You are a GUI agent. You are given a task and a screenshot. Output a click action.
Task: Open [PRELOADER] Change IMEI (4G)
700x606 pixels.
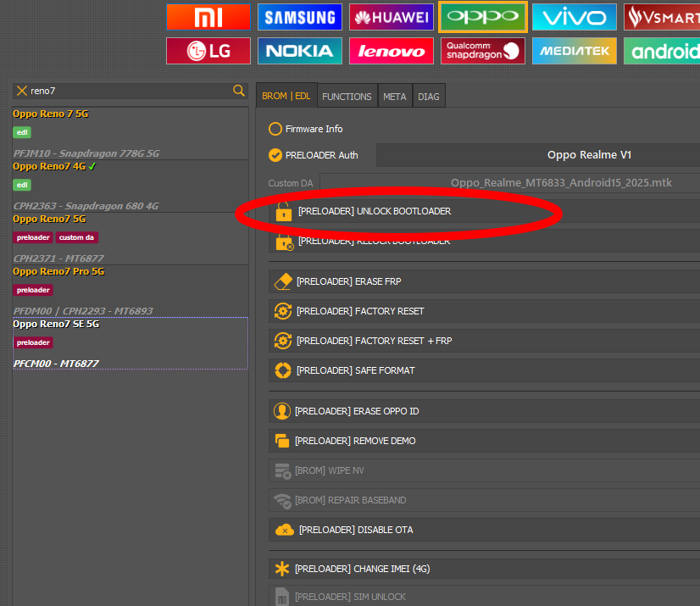[x=485, y=569]
